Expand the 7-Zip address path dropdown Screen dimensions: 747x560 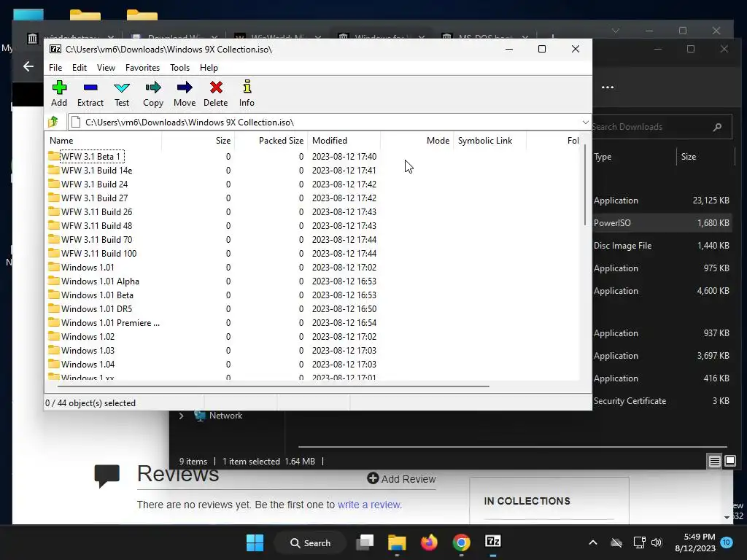pos(585,122)
